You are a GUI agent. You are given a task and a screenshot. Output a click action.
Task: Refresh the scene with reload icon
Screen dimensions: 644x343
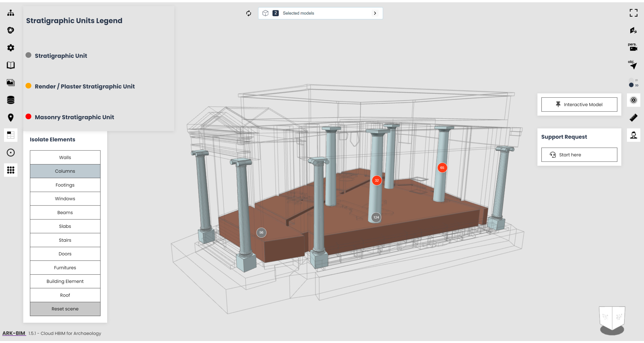249,13
